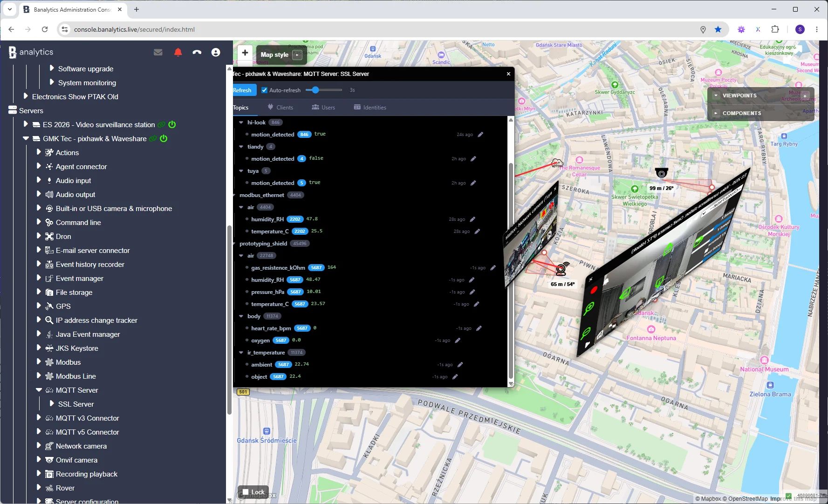Viewport: 828px width, 504px height.
Task: Click the Fontanna Neptuna map label
Action: (651, 338)
